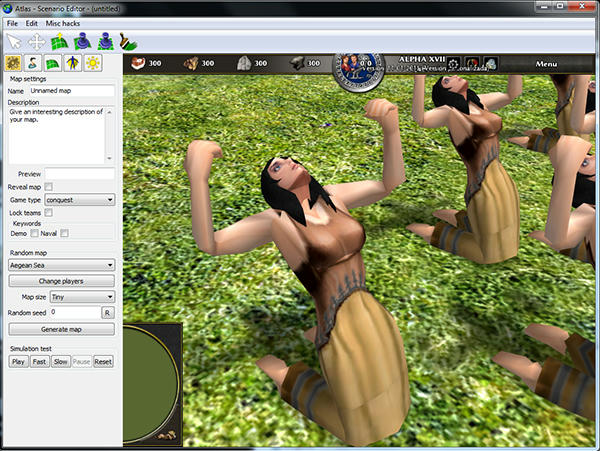Click the Random seed value field

(75, 313)
